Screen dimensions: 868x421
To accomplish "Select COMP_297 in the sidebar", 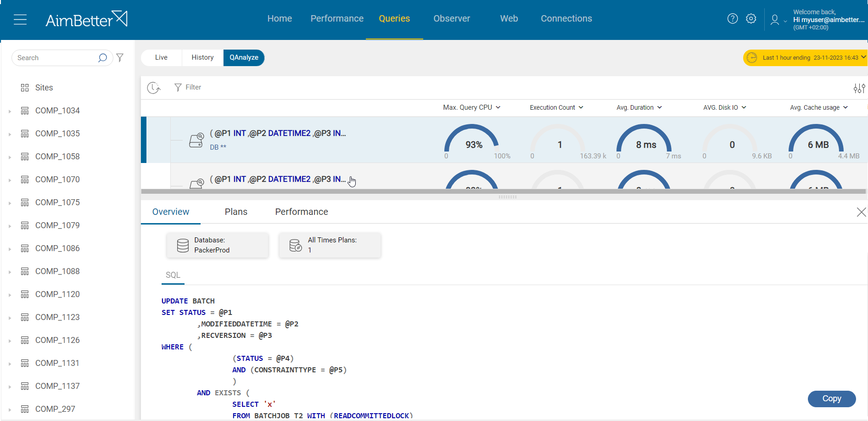I will point(55,409).
